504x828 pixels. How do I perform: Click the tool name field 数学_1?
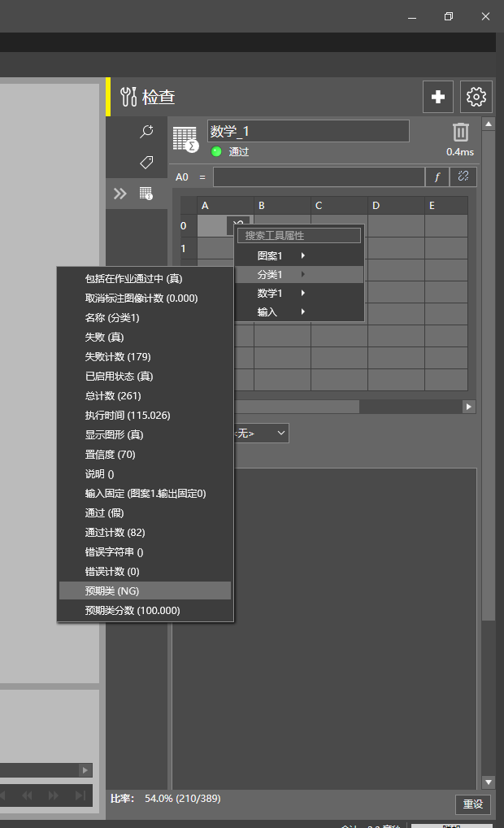pyautogui.click(x=308, y=131)
